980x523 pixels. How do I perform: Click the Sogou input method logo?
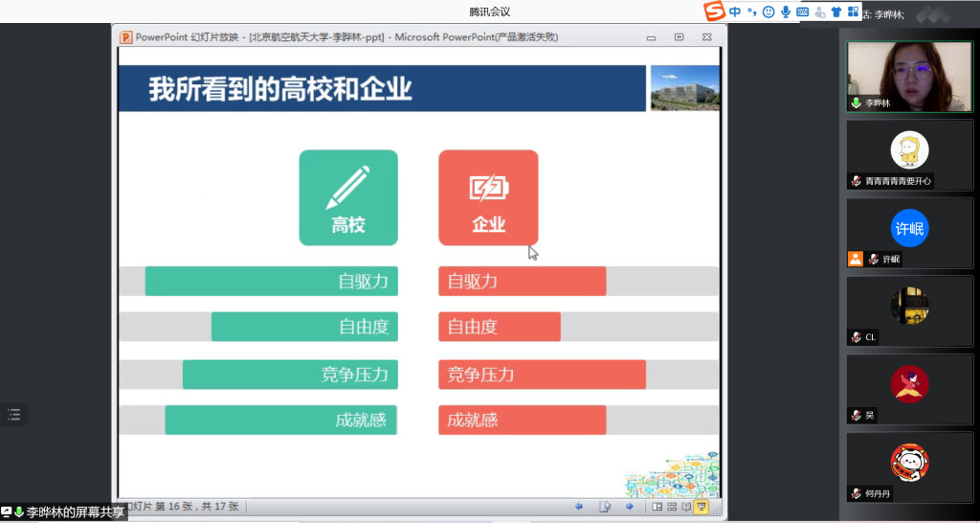tap(714, 11)
